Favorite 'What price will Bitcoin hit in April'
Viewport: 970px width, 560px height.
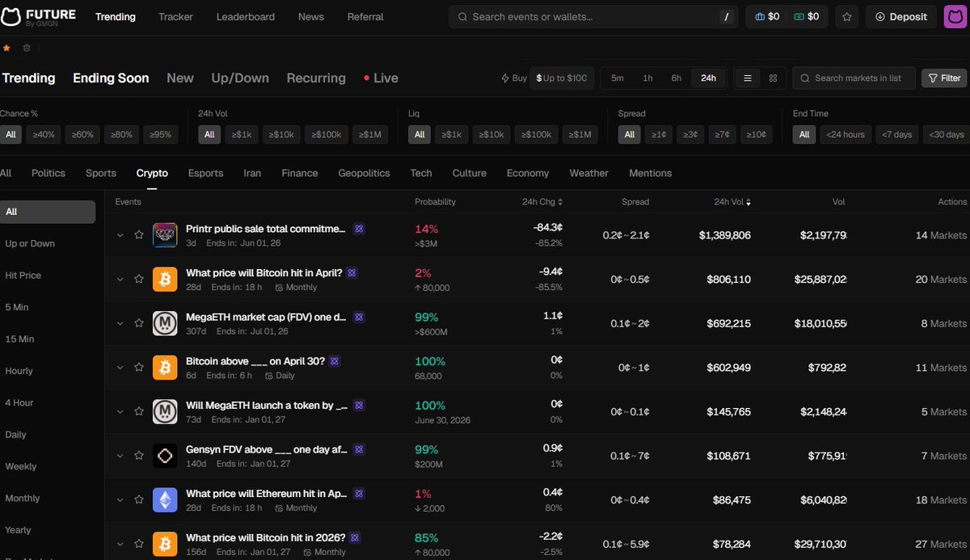point(138,279)
